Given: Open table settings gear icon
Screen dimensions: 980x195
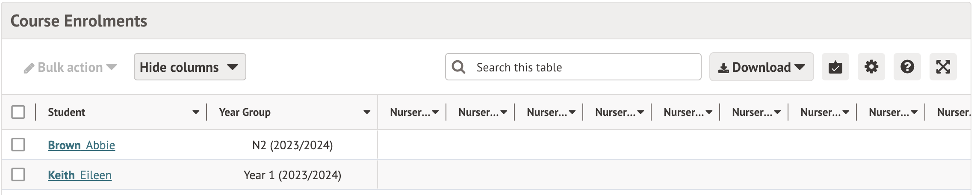Looking at the screenshot, I should pyautogui.click(x=871, y=67).
